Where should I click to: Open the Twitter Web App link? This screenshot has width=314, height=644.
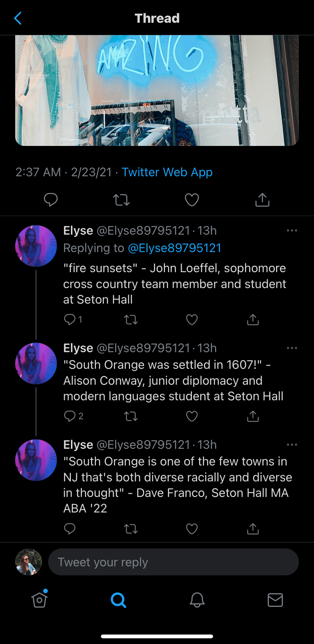[x=167, y=172]
